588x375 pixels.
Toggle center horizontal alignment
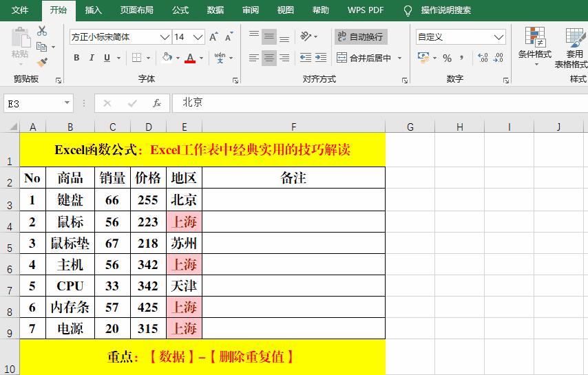point(269,58)
